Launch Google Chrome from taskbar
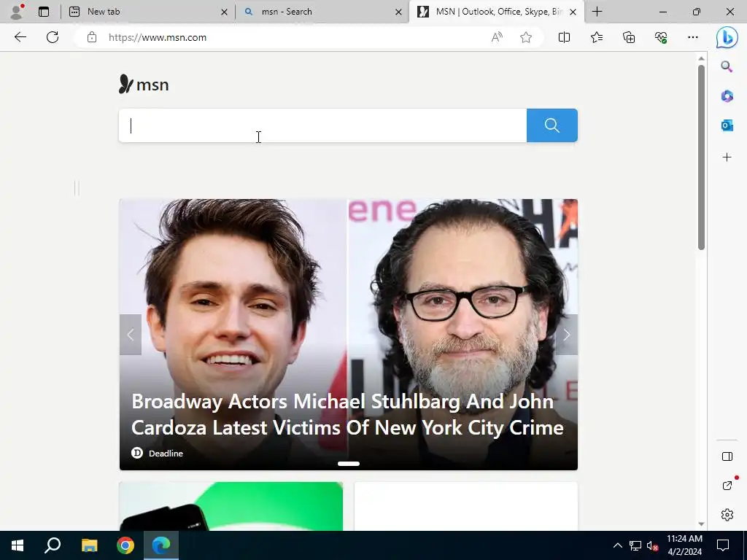 pos(125,545)
